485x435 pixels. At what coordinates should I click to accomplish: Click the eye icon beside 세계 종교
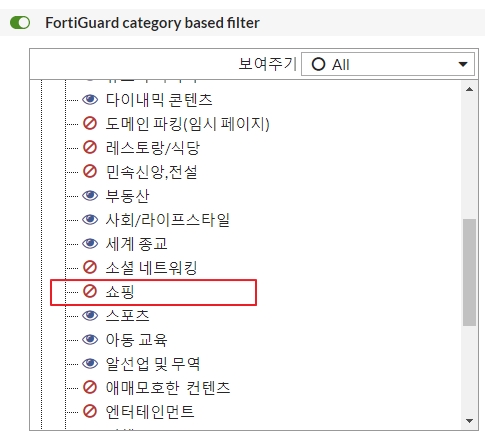[x=90, y=244]
